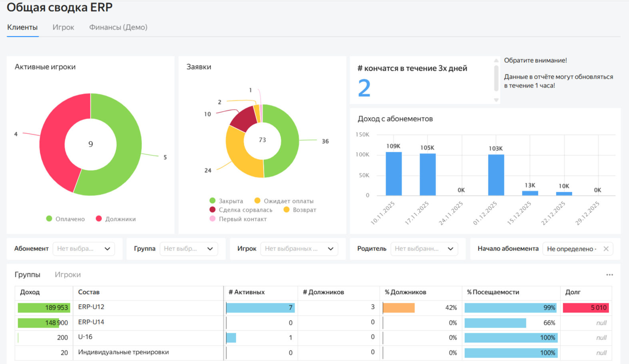Open the Финансы (Демо) tab
Image resolution: width=629 pixels, height=364 pixels.
118,27
